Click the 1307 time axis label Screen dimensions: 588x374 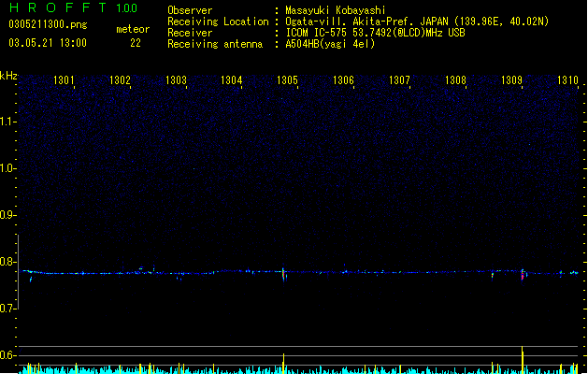(x=399, y=79)
